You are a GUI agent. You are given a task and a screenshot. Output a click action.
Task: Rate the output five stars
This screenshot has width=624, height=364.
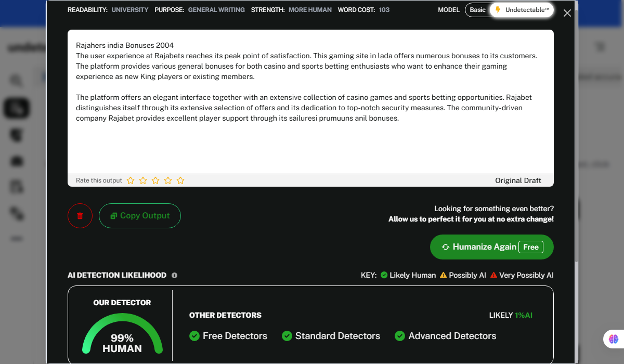point(180,180)
